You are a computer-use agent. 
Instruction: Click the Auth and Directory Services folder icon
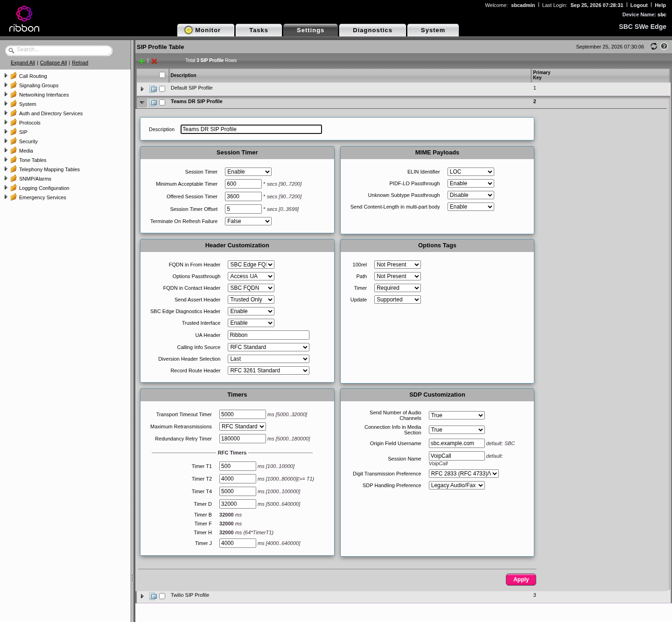click(14, 113)
